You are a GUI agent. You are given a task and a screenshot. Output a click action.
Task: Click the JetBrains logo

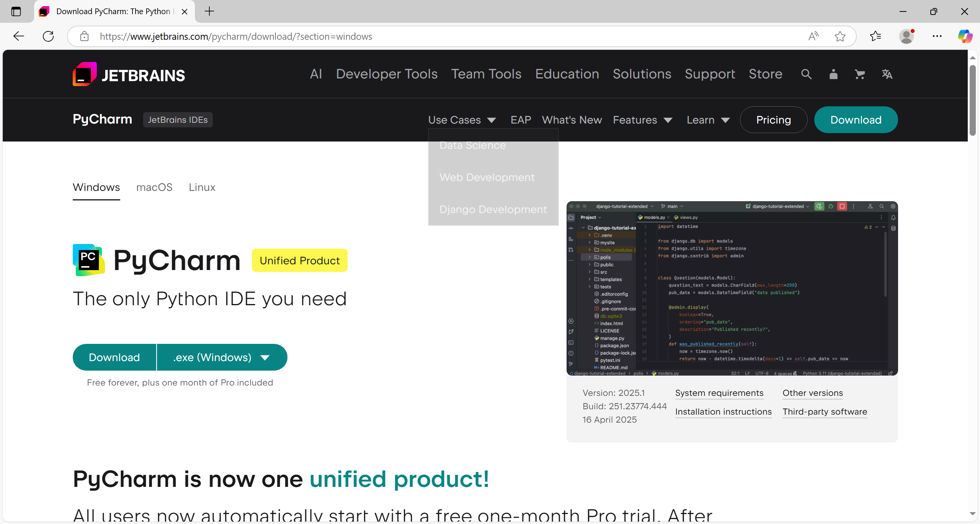pos(129,74)
